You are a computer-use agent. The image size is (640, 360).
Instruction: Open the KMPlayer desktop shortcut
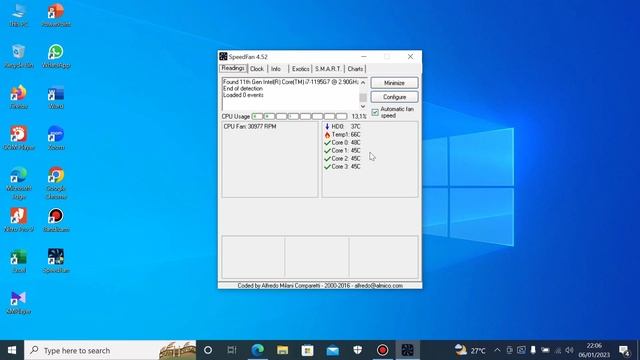click(19, 302)
